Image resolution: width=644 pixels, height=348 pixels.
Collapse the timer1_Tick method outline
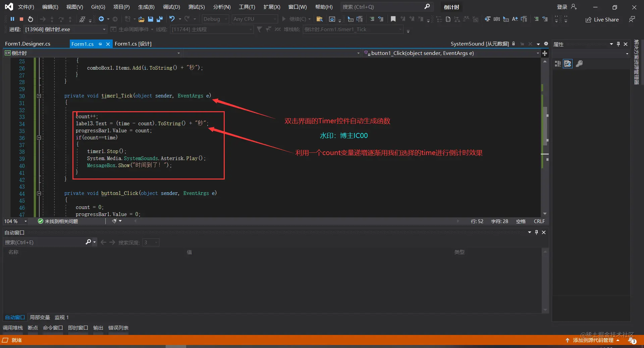coord(39,96)
